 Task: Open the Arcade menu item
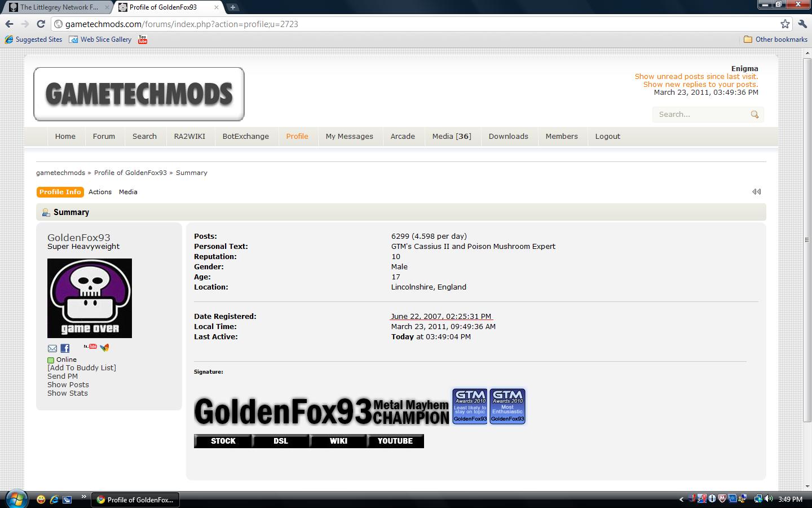(x=403, y=137)
